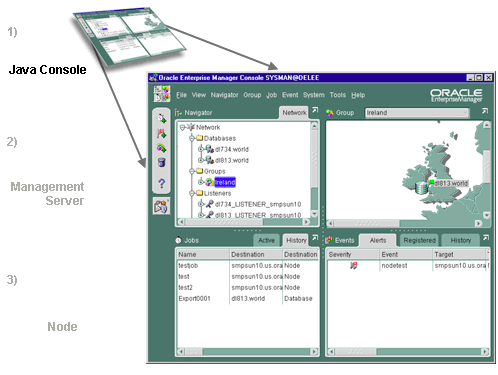Click the Create Job icon in the side toolbar

[x=162, y=118]
